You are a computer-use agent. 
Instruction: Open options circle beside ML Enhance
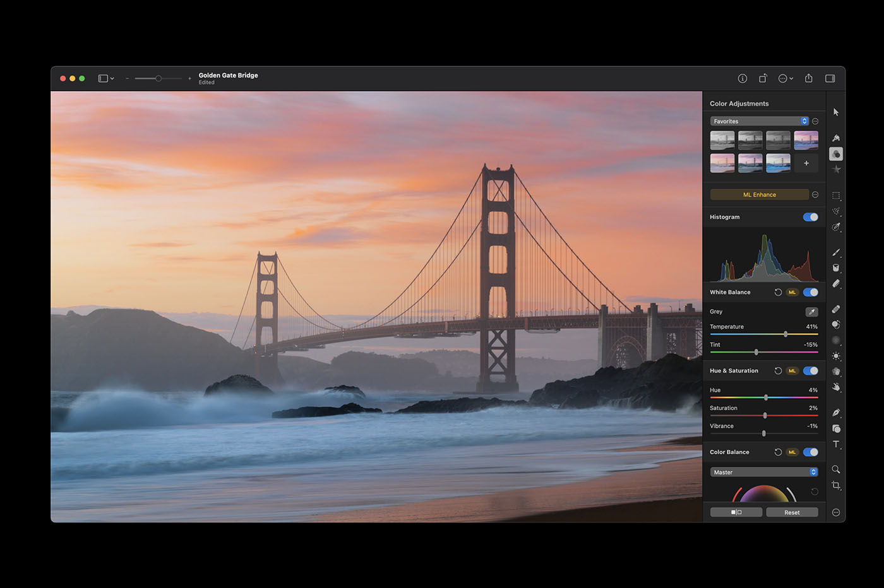tap(815, 194)
